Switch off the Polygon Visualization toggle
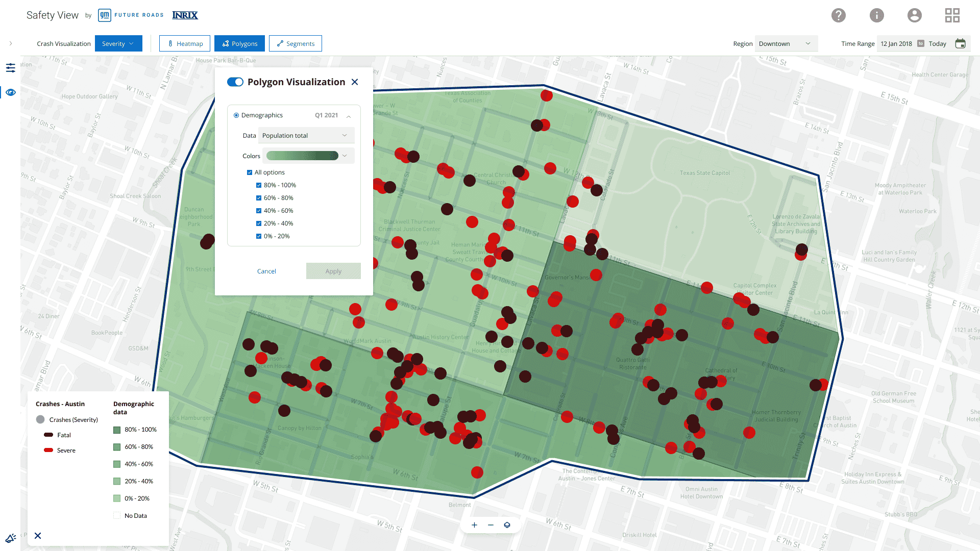The width and height of the screenshot is (980, 551). pos(235,82)
